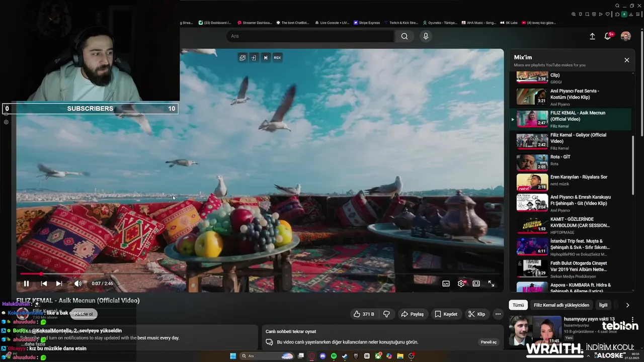
Task: Click the YouTube search magnifier button
Action: (x=405, y=36)
